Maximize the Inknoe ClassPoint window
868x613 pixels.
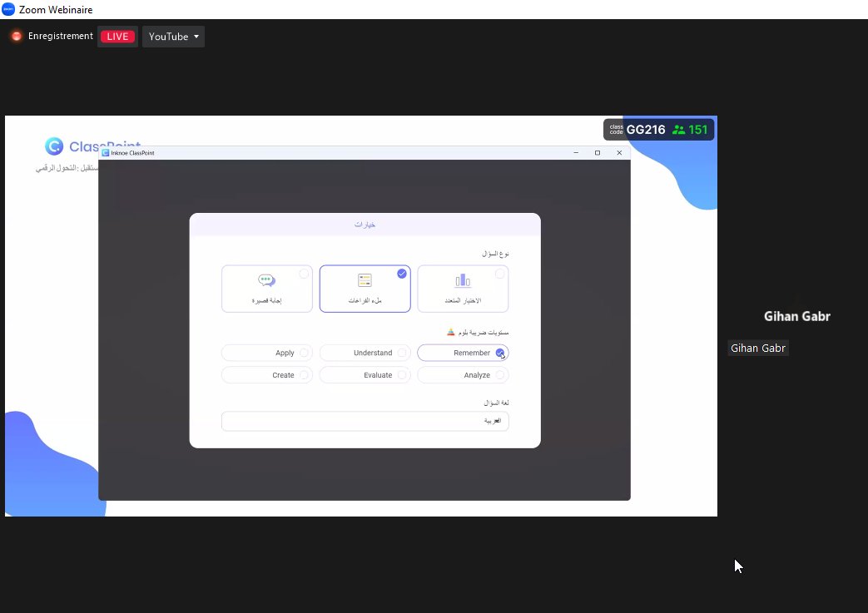click(598, 153)
